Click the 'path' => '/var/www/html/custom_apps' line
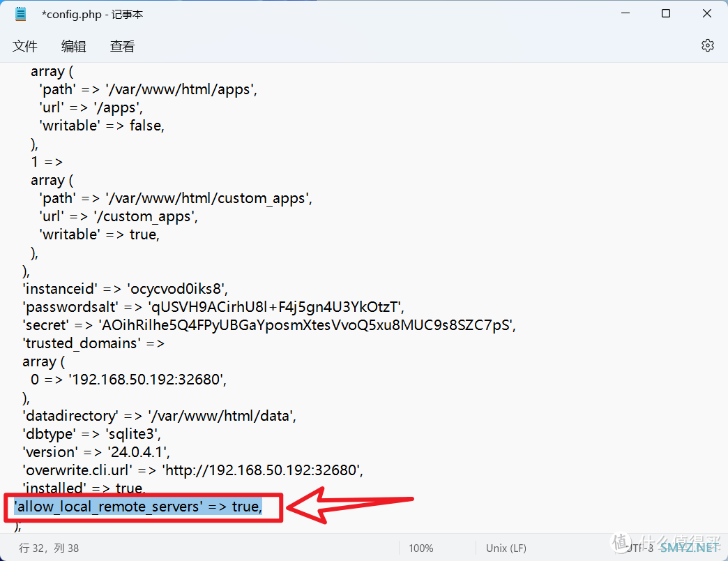This screenshot has height=561, width=728. click(176, 198)
